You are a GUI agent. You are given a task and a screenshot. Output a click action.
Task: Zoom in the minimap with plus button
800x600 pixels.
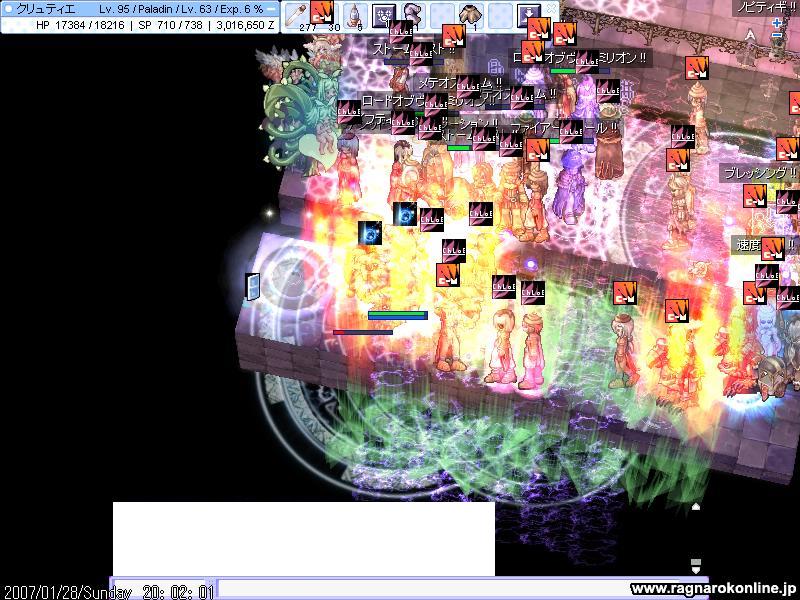click(777, 23)
